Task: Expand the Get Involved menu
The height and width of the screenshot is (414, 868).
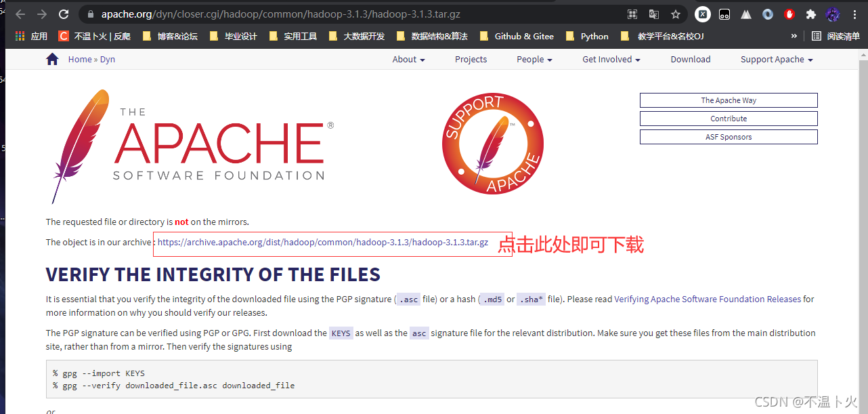Action: click(x=611, y=60)
